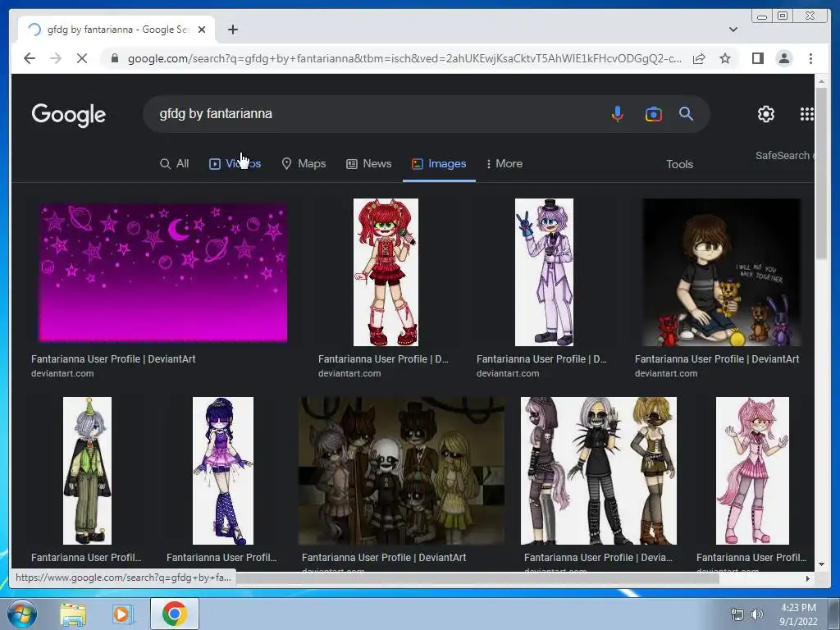This screenshot has width=840, height=630.
Task: Click the vertical scrollbar up arrow
Action: tap(821, 81)
